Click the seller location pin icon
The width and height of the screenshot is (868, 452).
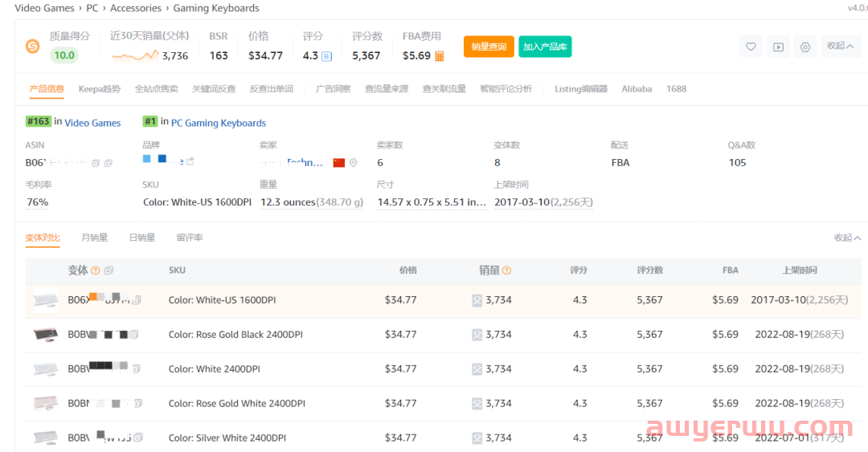[x=353, y=163]
